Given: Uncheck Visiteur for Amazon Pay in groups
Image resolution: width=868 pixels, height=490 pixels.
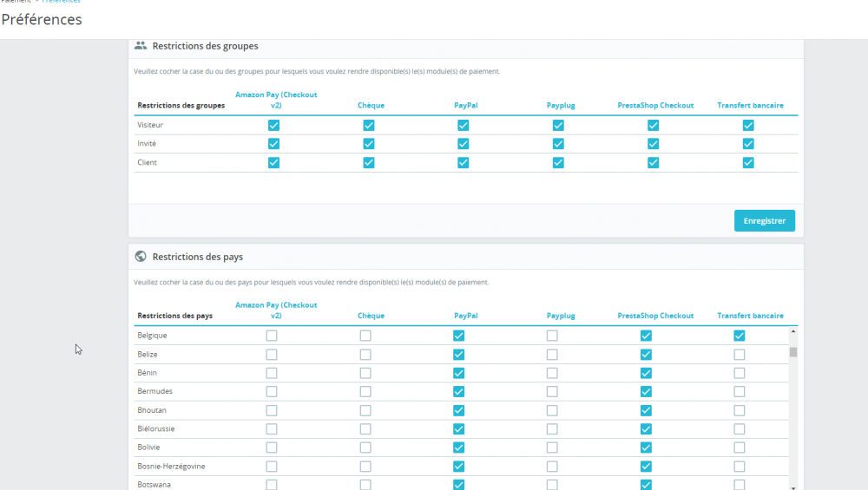Looking at the screenshot, I should [x=273, y=126].
